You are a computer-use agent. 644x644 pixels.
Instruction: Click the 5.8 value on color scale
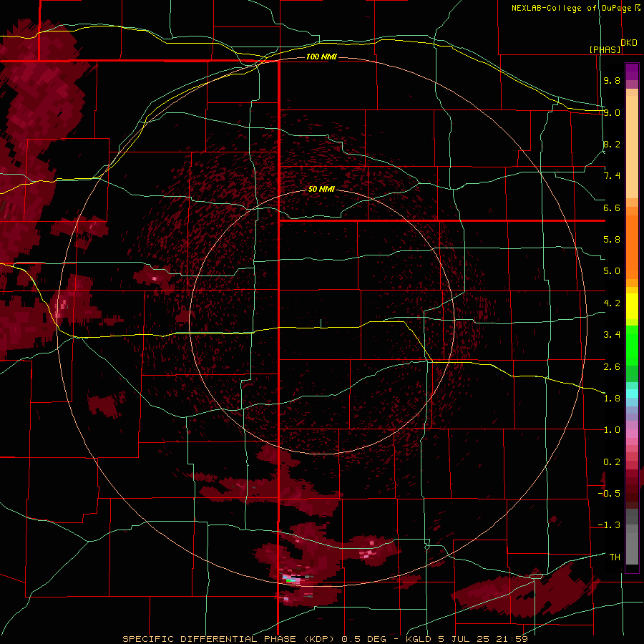point(612,240)
